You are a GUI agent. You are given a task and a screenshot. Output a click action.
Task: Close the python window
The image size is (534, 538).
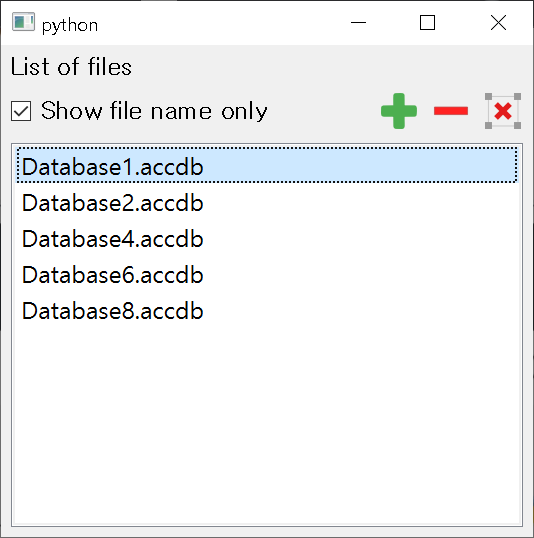[x=498, y=23]
